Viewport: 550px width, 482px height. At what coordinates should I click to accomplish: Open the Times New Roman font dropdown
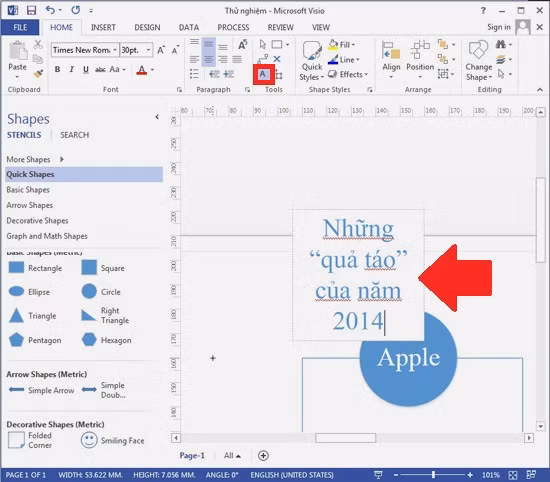pos(115,50)
